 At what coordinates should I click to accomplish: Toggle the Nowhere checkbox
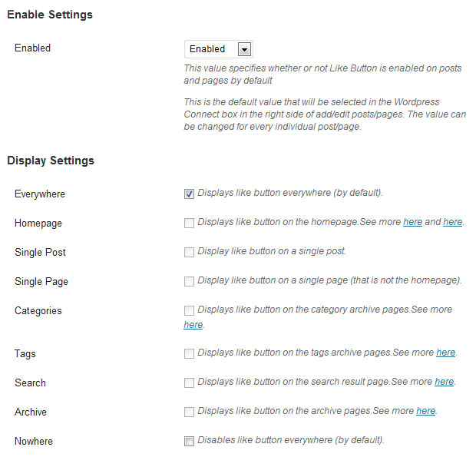pyautogui.click(x=189, y=441)
